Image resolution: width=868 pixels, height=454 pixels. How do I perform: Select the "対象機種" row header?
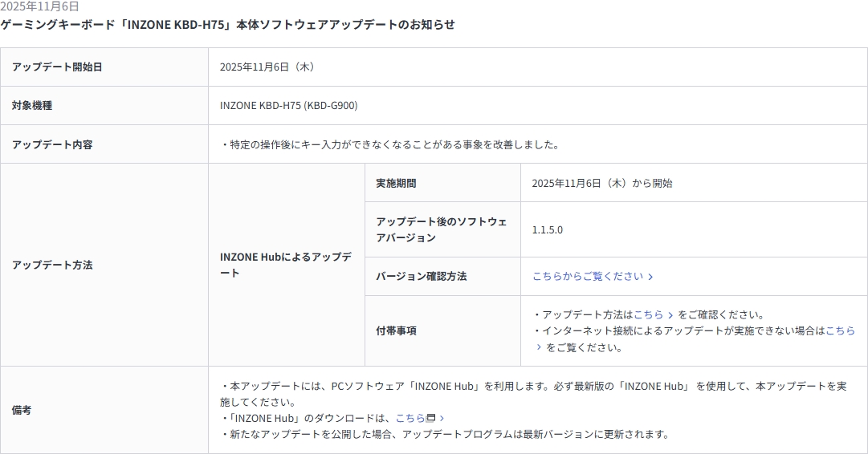(x=32, y=105)
